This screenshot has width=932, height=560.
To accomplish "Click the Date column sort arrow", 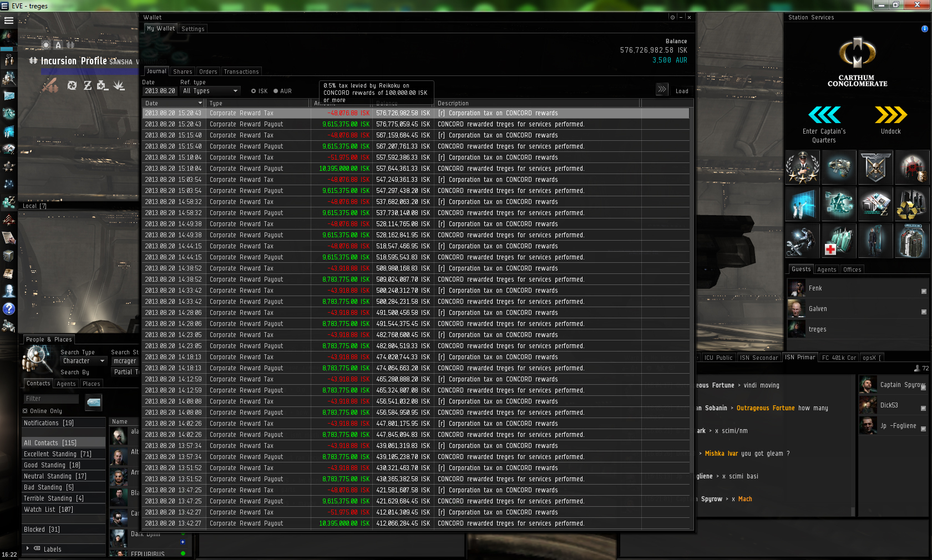I will (200, 103).
